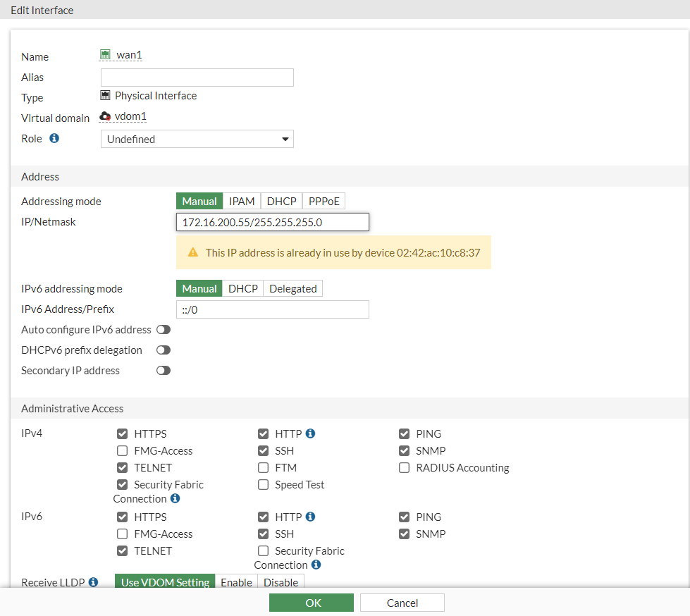Viewport: 690px width, 616px height.
Task: Select Enable for Receive LLDP
Action: [x=236, y=582]
